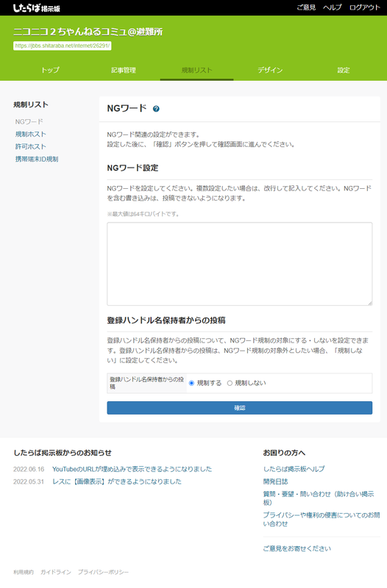Click the NGワード設定 section heading
Screen dimensions: 387x588
(x=132, y=168)
